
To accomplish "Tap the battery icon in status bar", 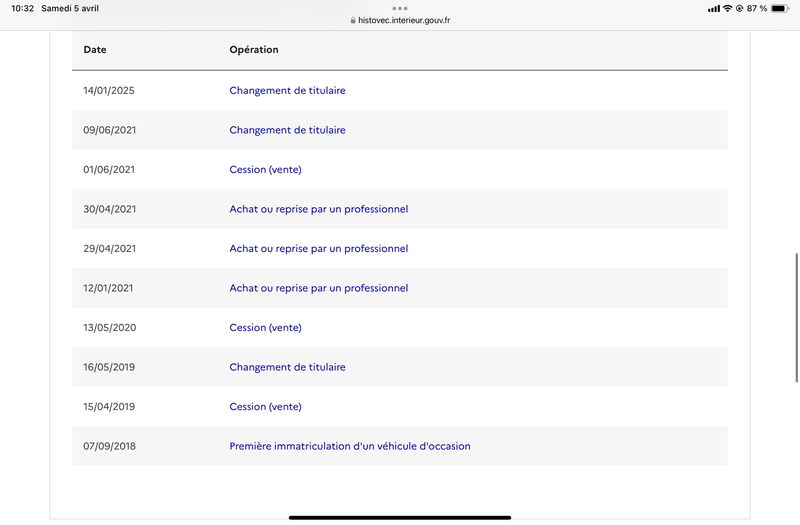I will pyautogui.click(x=779, y=8).
